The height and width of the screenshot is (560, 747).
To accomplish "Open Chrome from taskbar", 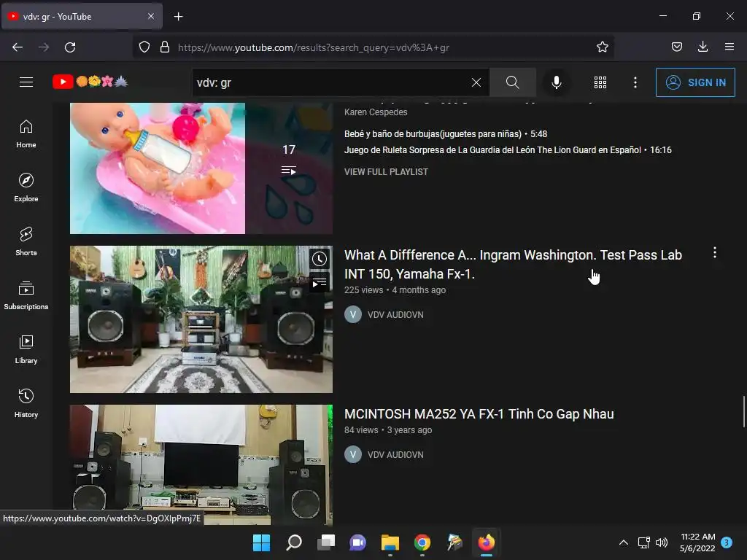I will tap(422, 542).
